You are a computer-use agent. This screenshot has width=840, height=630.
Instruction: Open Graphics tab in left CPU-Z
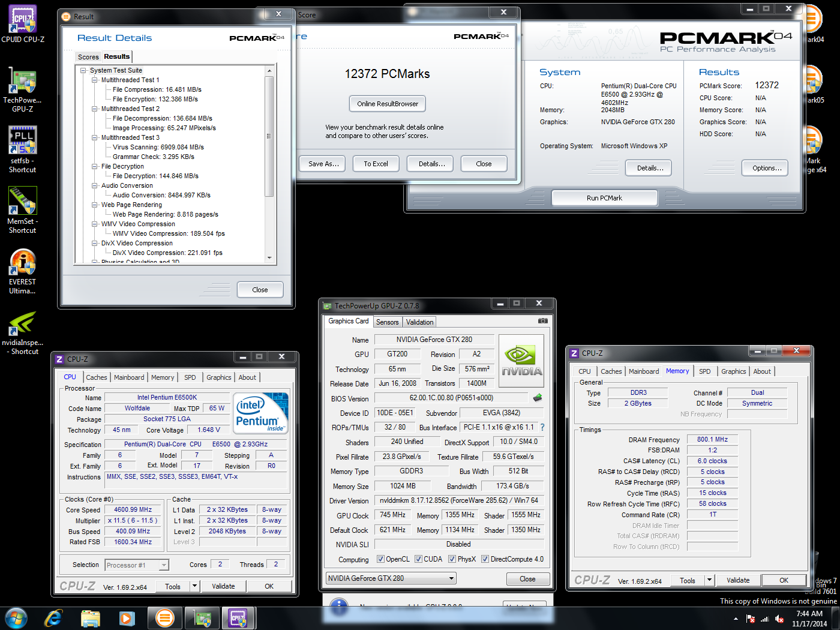[218, 377]
